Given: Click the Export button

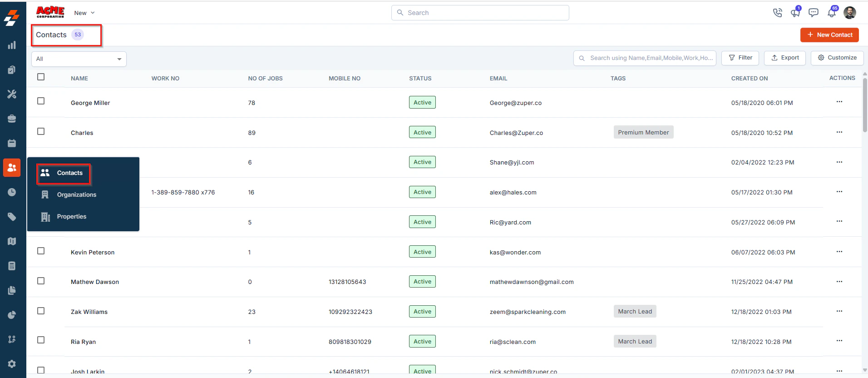Looking at the screenshot, I should point(785,58).
